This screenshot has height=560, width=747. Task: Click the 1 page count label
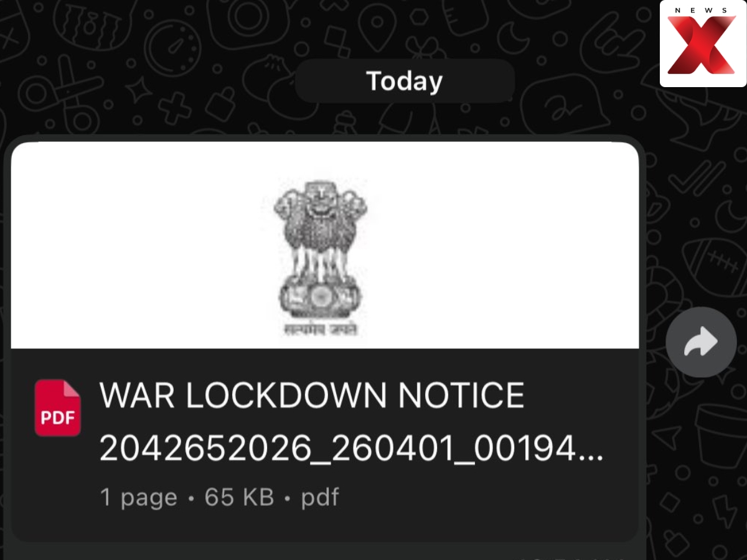click(139, 498)
